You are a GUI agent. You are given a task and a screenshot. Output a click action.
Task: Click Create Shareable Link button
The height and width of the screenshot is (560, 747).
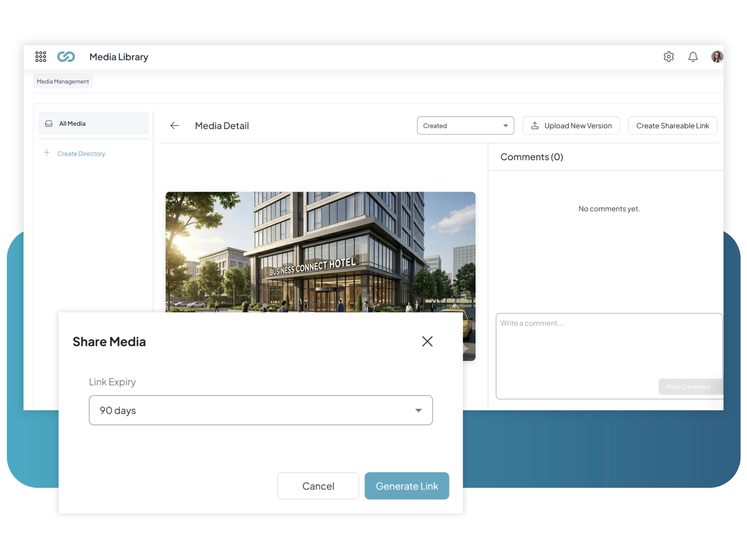click(672, 126)
